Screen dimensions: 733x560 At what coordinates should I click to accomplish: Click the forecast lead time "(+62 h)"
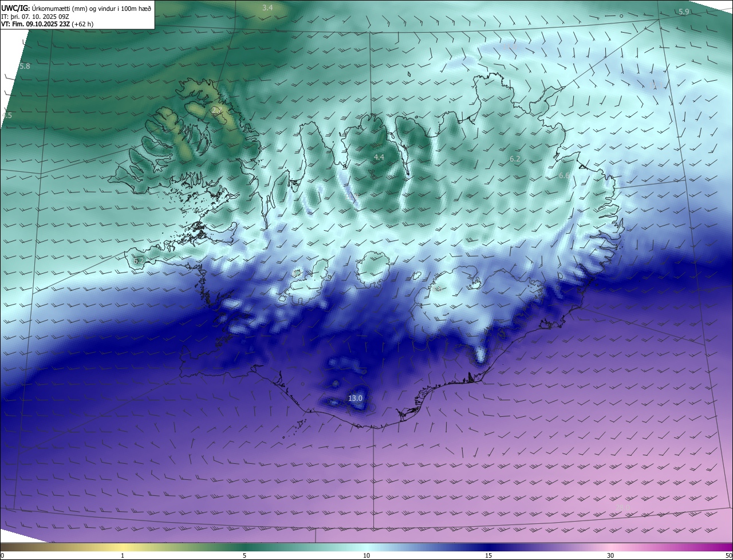point(81,24)
